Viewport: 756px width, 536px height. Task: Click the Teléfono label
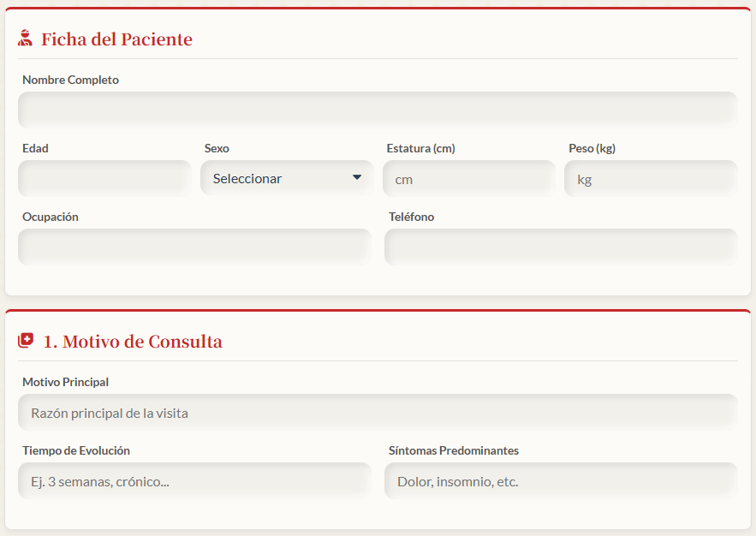pos(411,217)
